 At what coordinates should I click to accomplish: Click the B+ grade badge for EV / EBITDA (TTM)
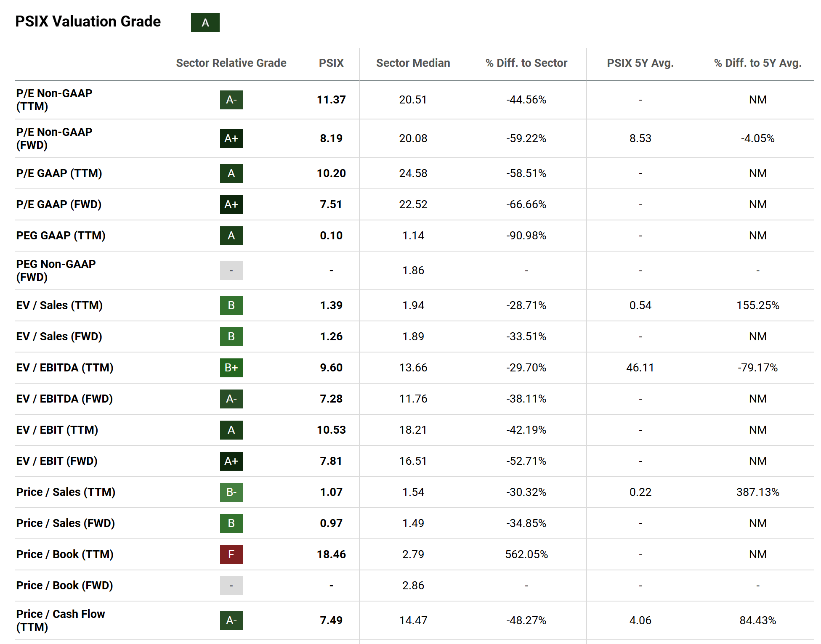coord(231,368)
